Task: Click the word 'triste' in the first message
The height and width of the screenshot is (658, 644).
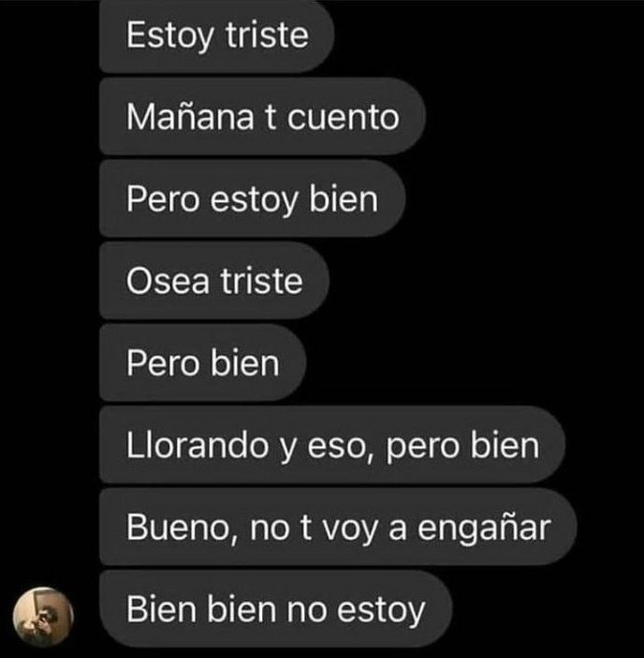Action: point(268,35)
